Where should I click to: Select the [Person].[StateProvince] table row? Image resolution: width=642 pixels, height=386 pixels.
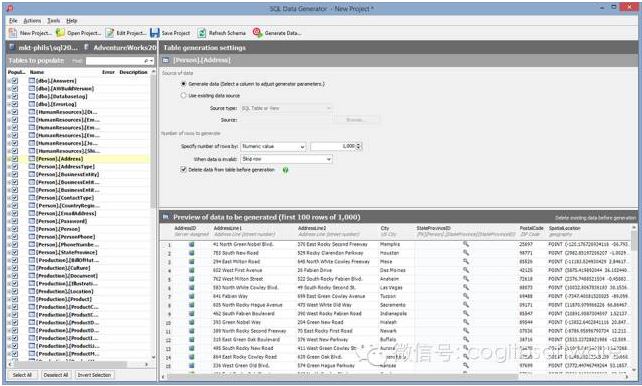[x=79, y=252]
